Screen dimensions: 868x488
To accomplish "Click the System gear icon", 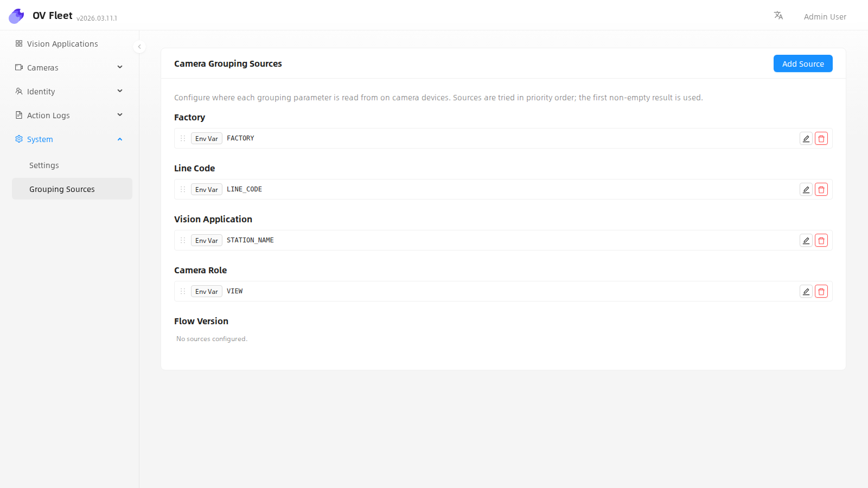I will (x=19, y=139).
